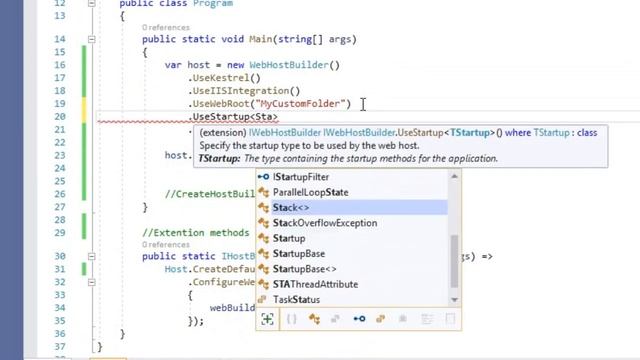640x360 pixels.
Task: Toggle the dimmed structures filter in the IntelliSense bar
Action: [x=336, y=319]
